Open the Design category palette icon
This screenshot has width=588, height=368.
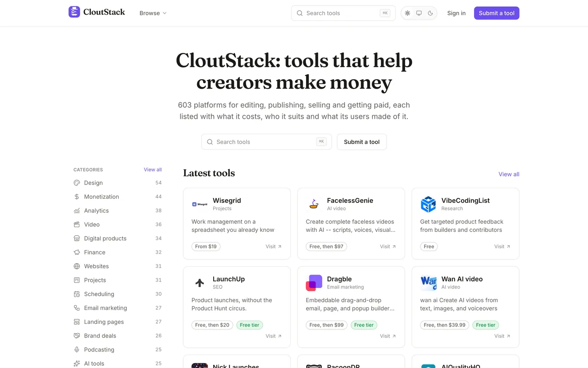point(77,183)
